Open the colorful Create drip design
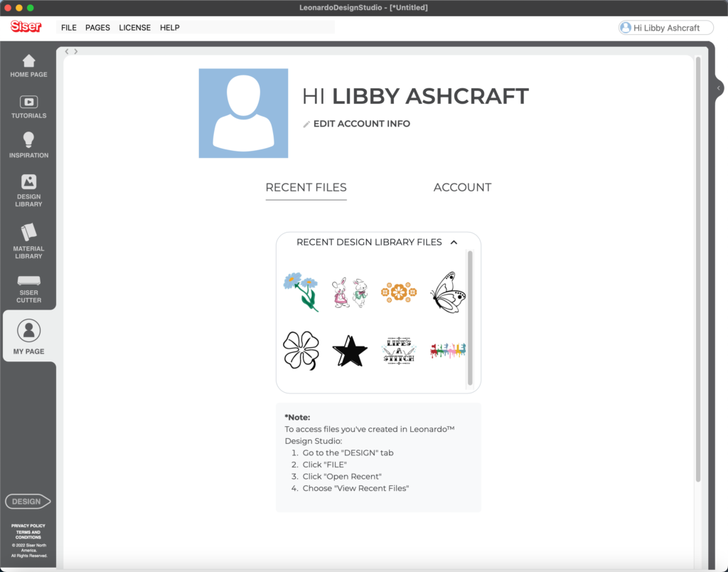728x572 pixels. (x=448, y=350)
